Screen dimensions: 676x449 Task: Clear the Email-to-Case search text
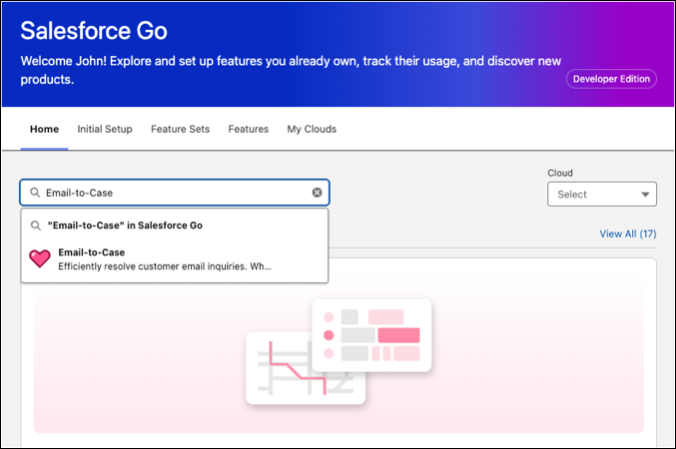pos(317,192)
